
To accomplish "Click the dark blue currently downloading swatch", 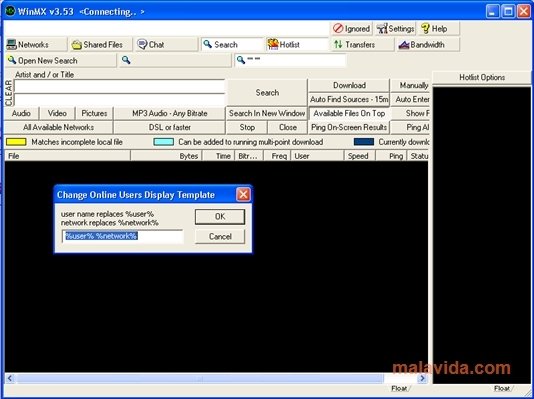I will (364, 142).
